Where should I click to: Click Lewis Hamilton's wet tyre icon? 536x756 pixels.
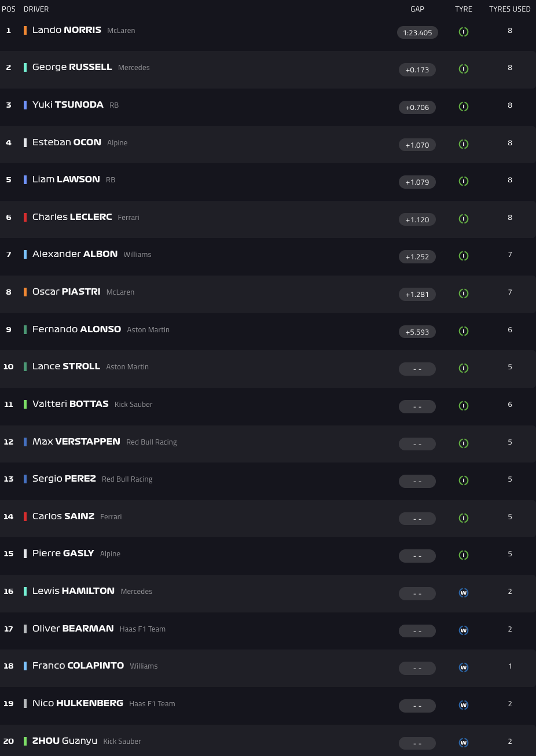coord(464,593)
